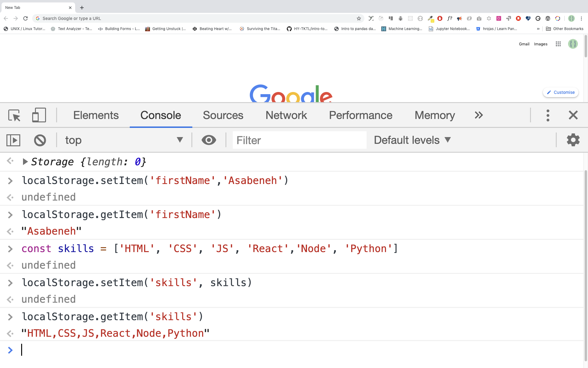The width and height of the screenshot is (588, 368).
Task: Reload the page
Action: point(25,18)
